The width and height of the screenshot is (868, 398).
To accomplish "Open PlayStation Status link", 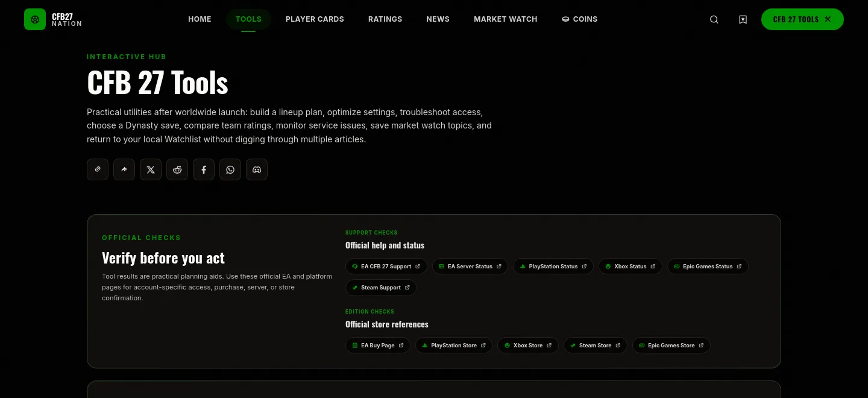I will click(553, 267).
